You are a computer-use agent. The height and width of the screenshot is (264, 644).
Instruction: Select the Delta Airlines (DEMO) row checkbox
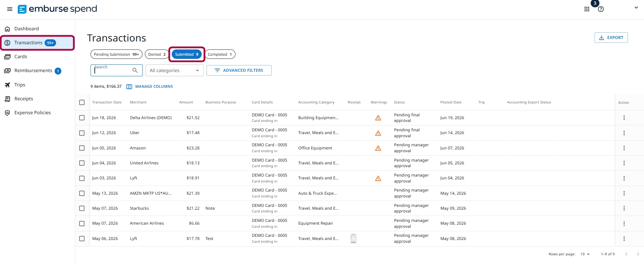click(x=82, y=118)
